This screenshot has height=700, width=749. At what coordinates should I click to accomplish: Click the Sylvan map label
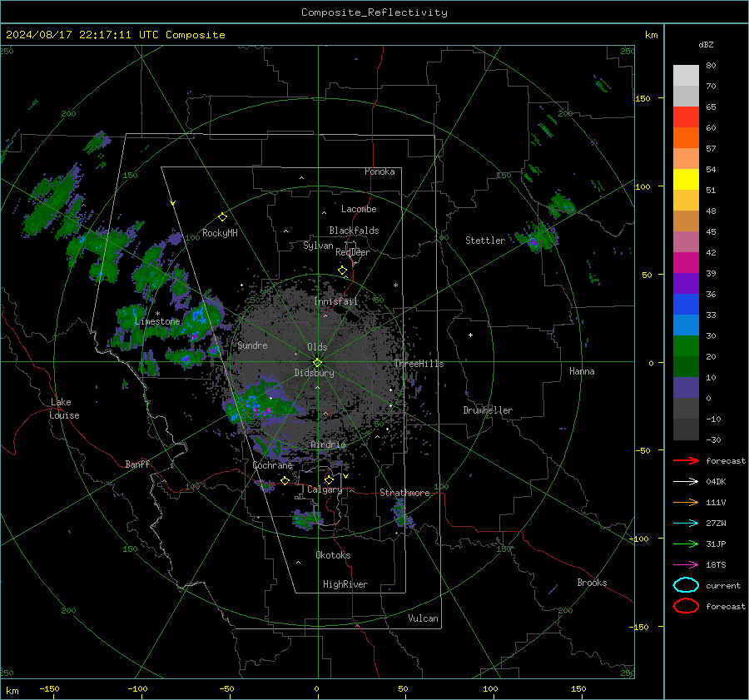318,246
